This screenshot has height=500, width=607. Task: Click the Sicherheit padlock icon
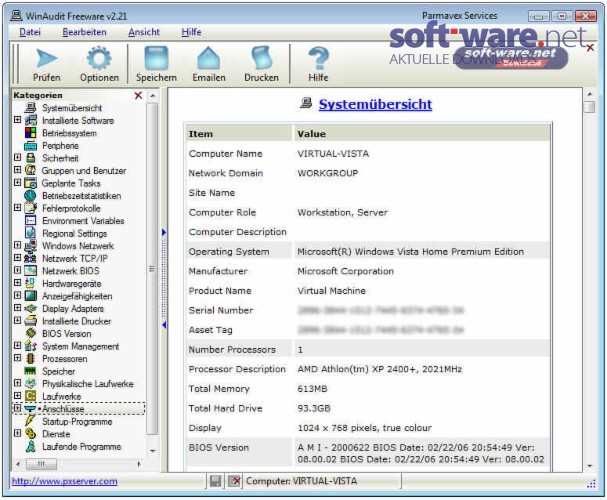point(31,158)
